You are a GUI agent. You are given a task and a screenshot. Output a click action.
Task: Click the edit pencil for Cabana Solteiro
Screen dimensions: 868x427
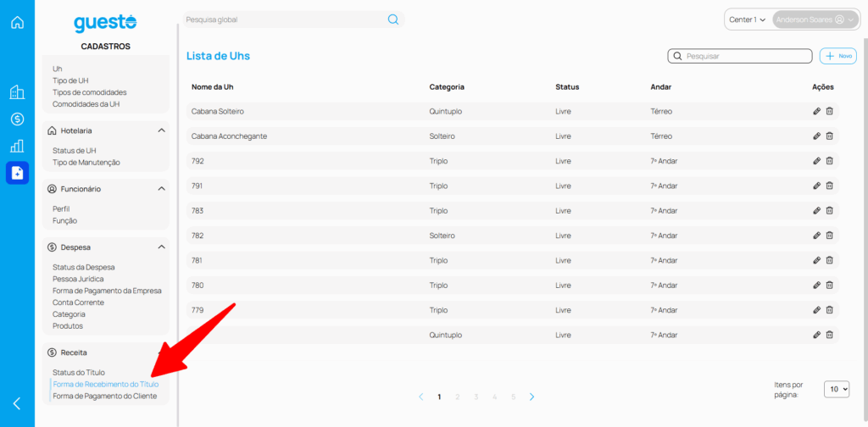tap(816, 111)
